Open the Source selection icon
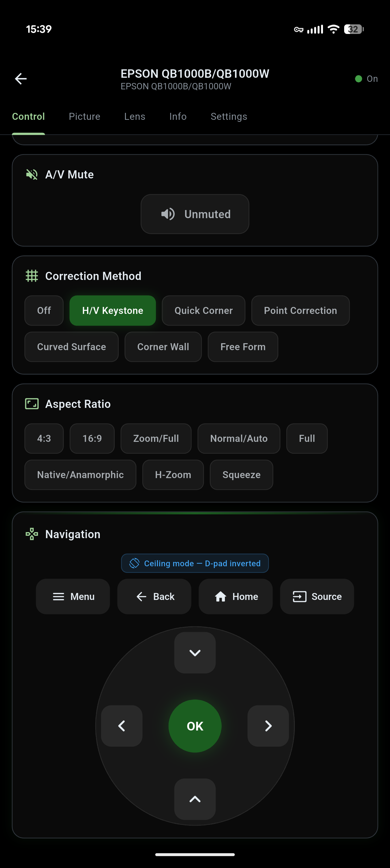The width and height of the screenshot is (390, 868). tap(299, 596)
